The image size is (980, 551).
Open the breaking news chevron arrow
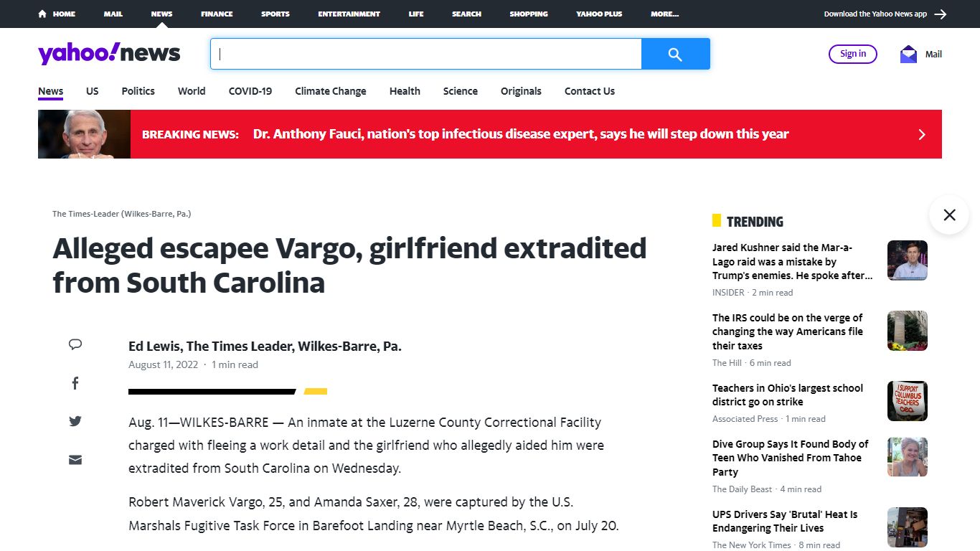[x=922, y=134]
